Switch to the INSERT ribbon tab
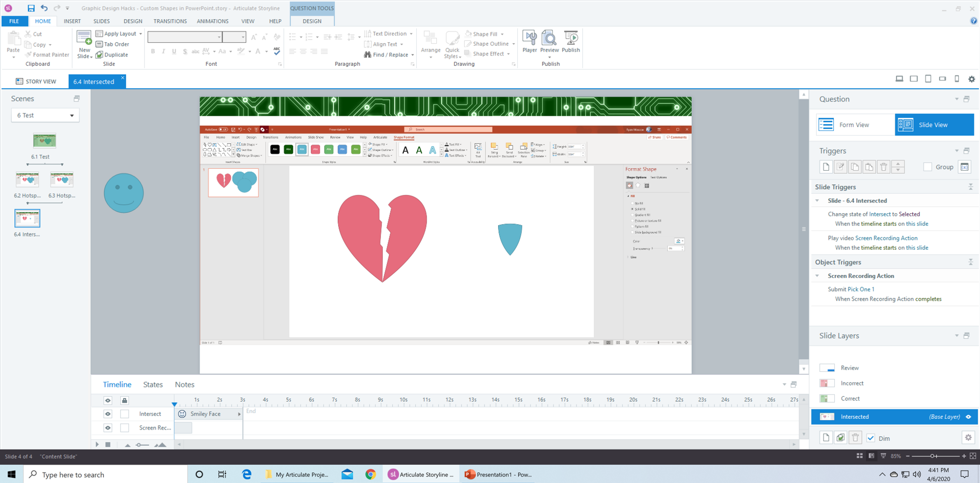Image resolution: width=980 pixels, height=483 pixels. click(x=72, y=21)
